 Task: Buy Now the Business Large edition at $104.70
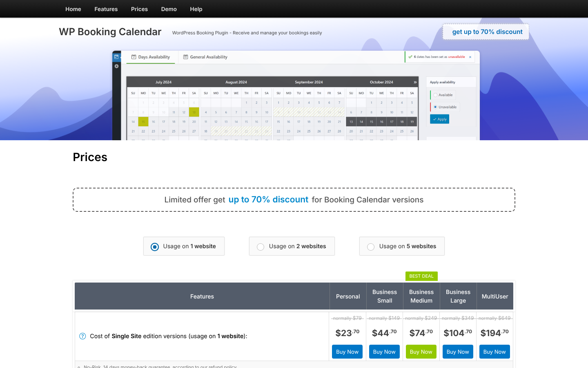pyautogui.click(x=458, y=352)
